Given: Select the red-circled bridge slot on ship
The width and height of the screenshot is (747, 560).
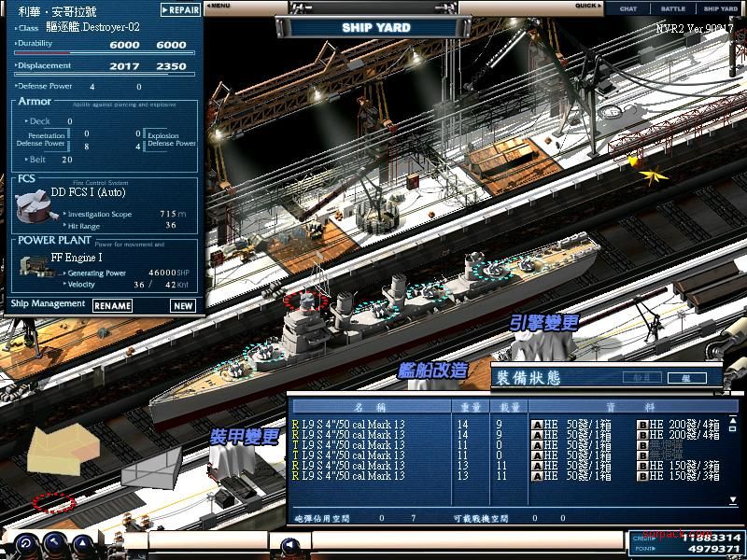Looking at the screenshot, I should (305, 301).
